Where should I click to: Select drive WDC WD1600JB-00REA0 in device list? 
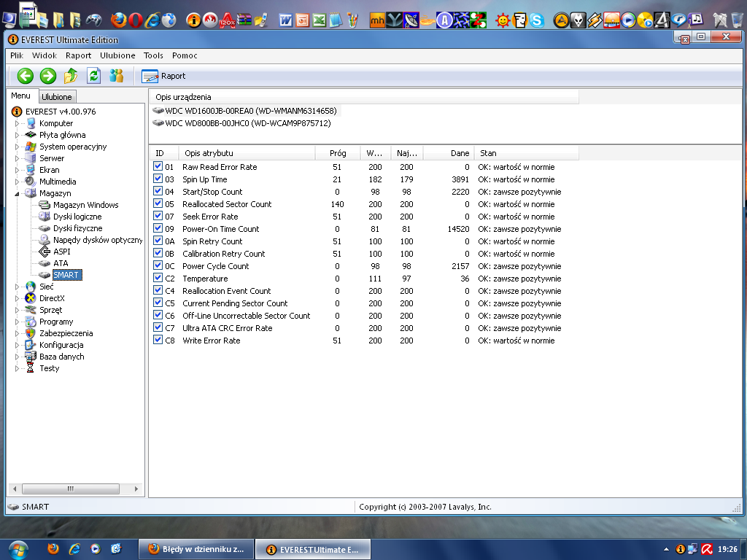(251, 111)
